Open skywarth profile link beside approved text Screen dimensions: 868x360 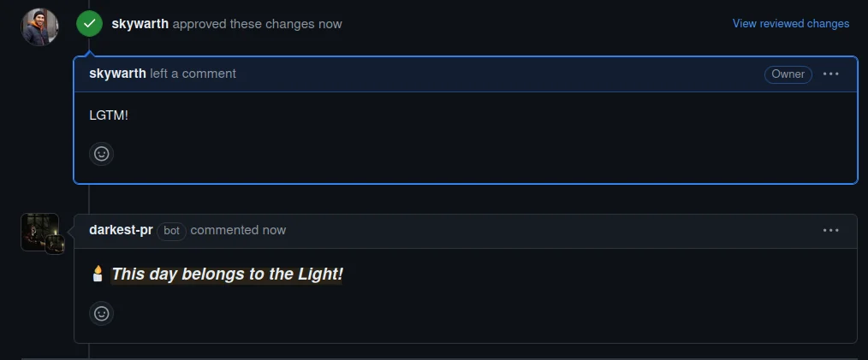140,24
